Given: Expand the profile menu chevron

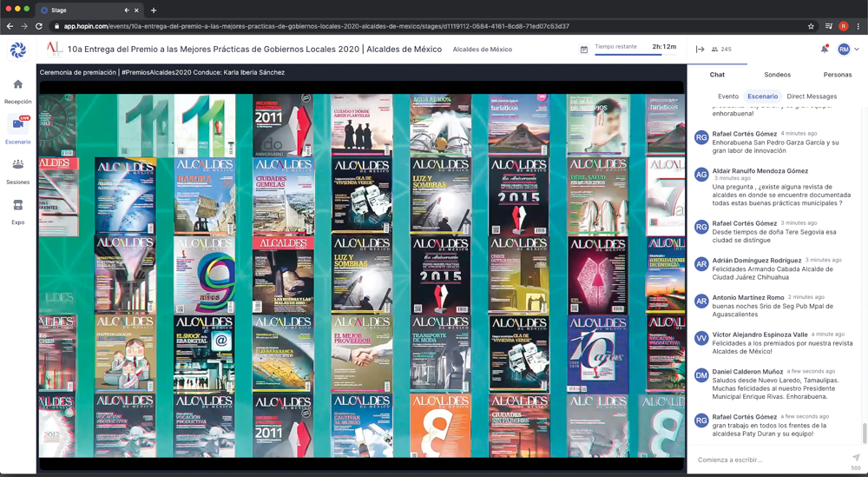Looking at the screenshot, I should 857,50.
